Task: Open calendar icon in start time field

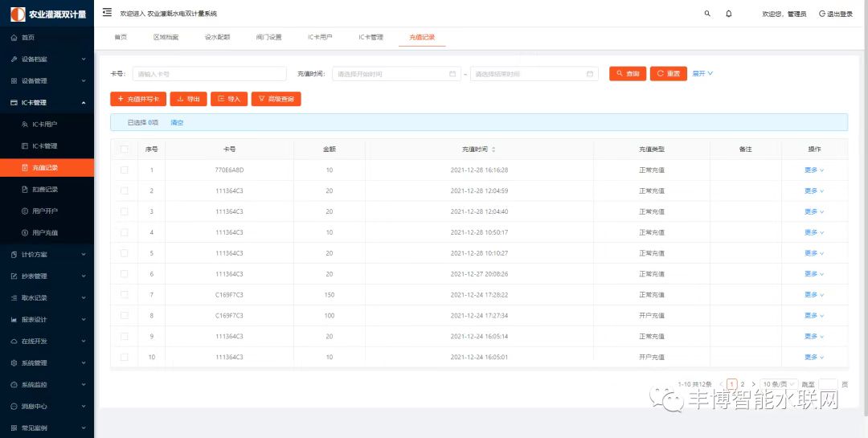Action: [x=452, y=74]
